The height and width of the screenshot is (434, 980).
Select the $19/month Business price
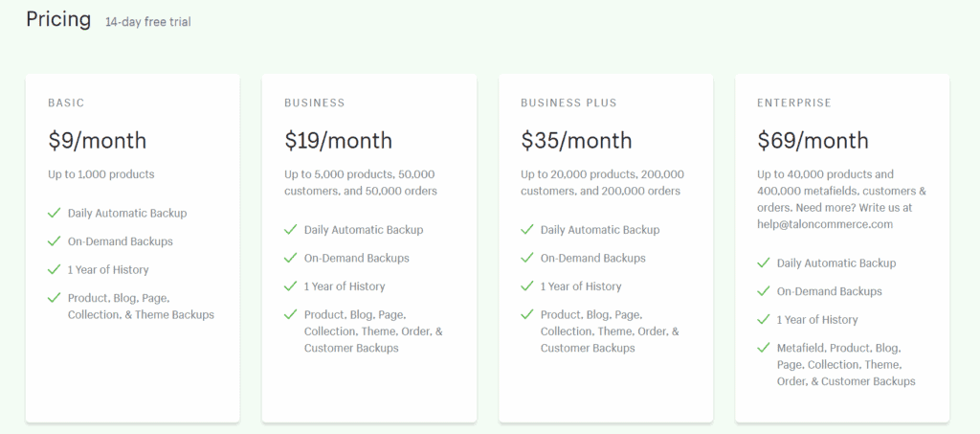338,141
